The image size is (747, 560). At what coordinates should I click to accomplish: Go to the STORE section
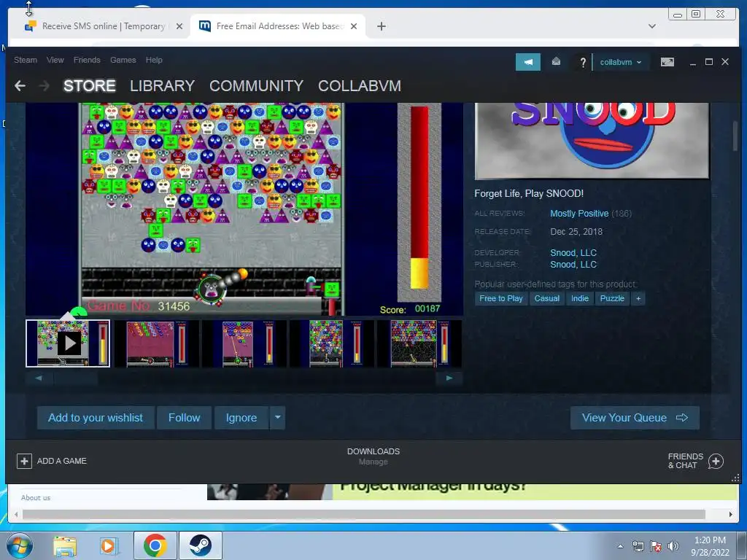tap(90, 86)
